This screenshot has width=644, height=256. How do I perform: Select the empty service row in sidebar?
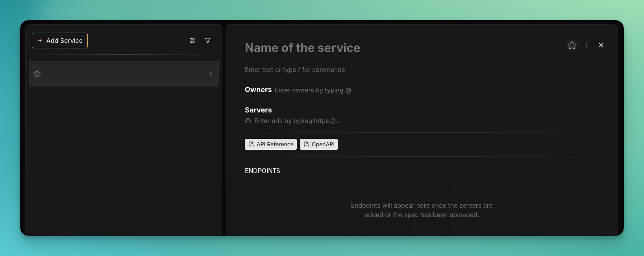tap(124, 74)
